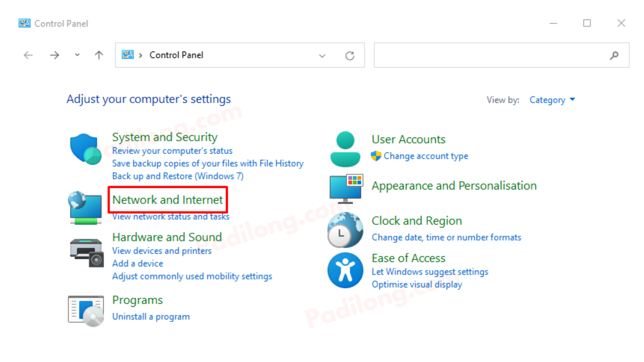
Task: Expand the address bar location dropdown
Action: 322,55
